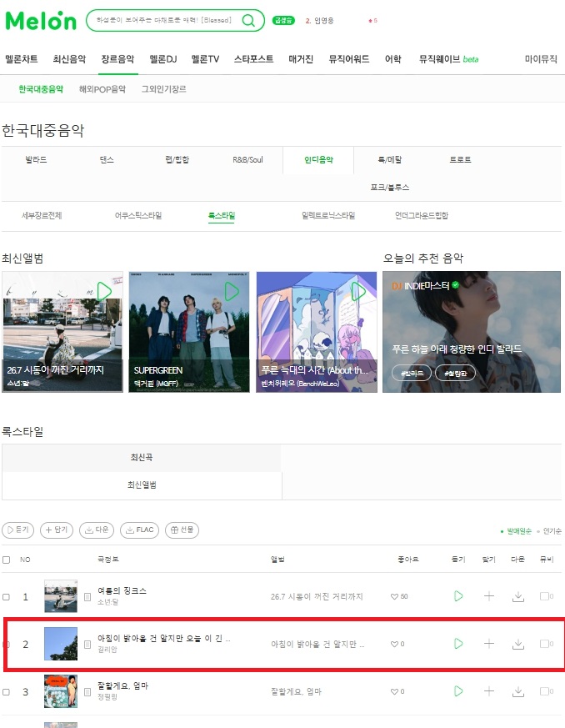Play the SUPERGREEN album via its play icon

[232, 292]
